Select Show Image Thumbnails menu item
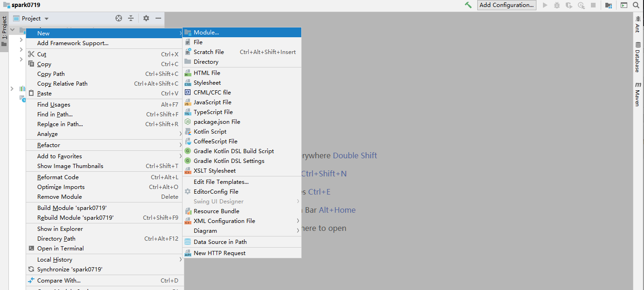 (x=104, y=166)
